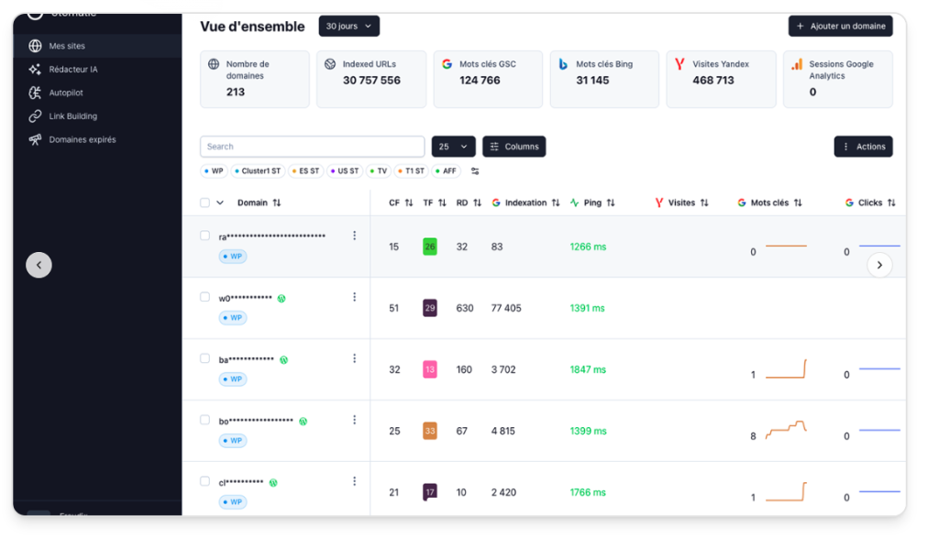Open Link Building page
939x560 pixels.
[73, 116]
